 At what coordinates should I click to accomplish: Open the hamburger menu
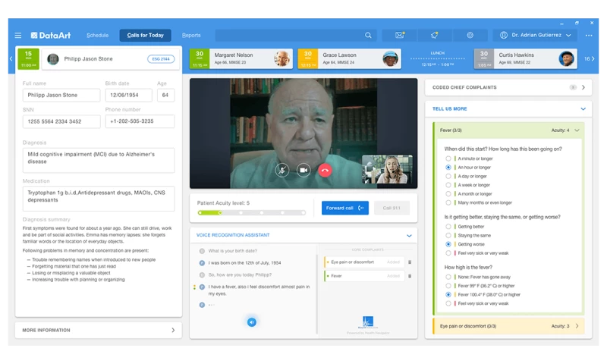tap(18, 36)
